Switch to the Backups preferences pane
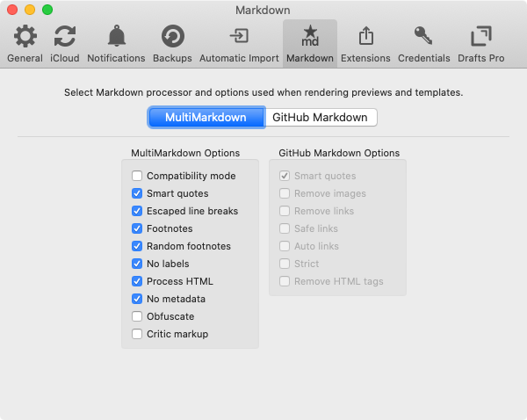527x420 pixels. [x=172, y=43]
